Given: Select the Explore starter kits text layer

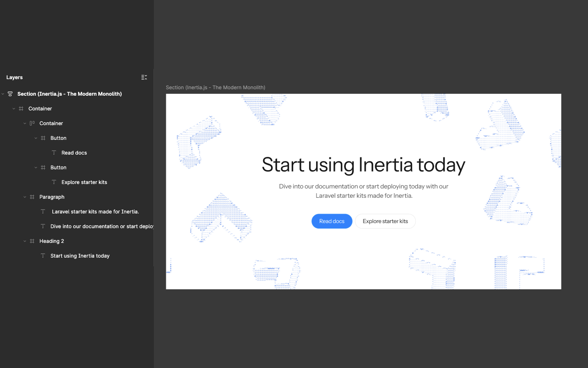Looking at the screenshot, I should click(x=84, y=182).
